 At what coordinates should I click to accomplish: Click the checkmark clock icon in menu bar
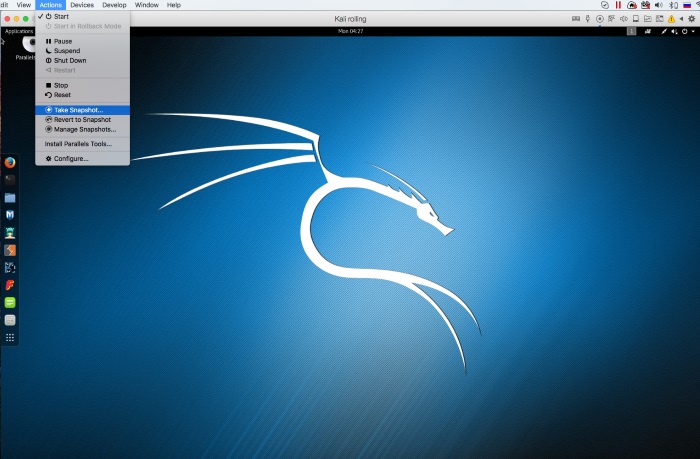pos(605,5)
